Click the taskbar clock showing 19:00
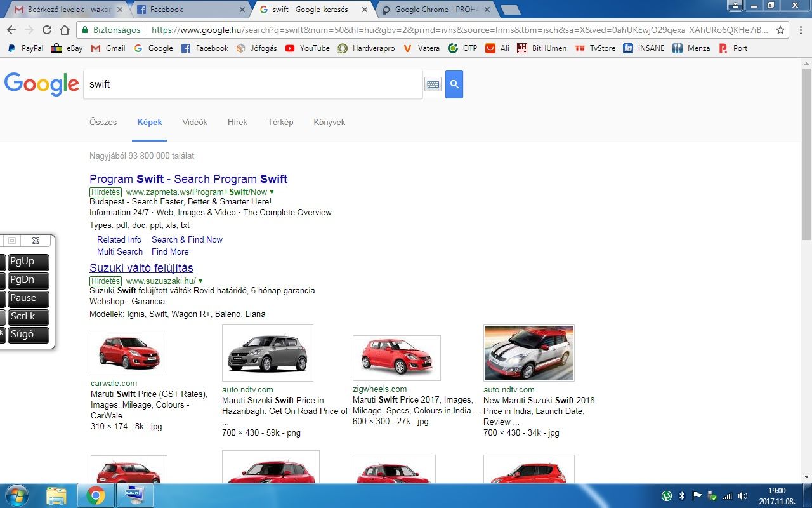The height and width of the screenshot is (508, 812). (x=777, y=496)
